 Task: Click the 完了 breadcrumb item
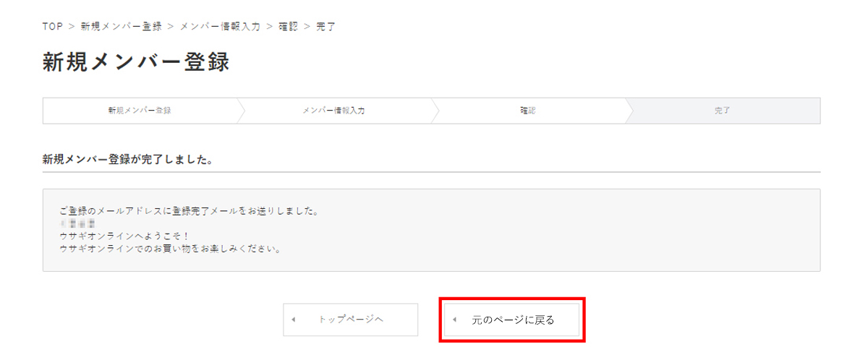(x=325, y=27)
